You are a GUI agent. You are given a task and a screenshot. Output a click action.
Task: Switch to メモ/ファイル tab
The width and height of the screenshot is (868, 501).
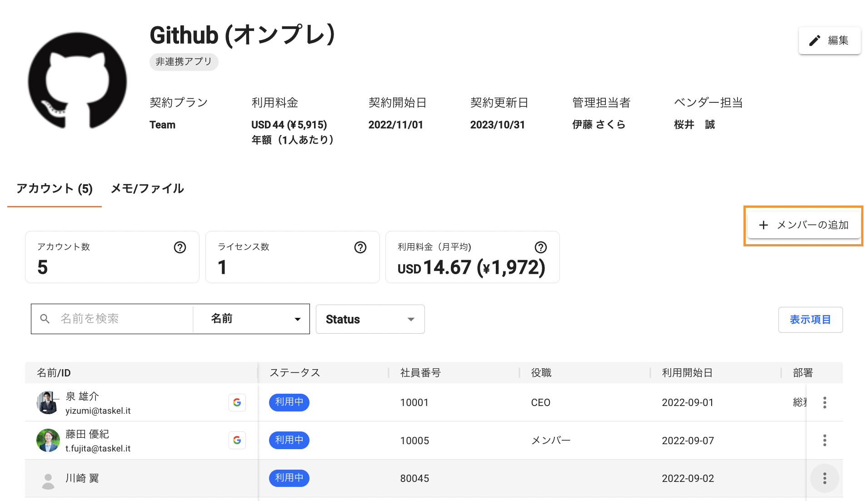pos(147,189)
